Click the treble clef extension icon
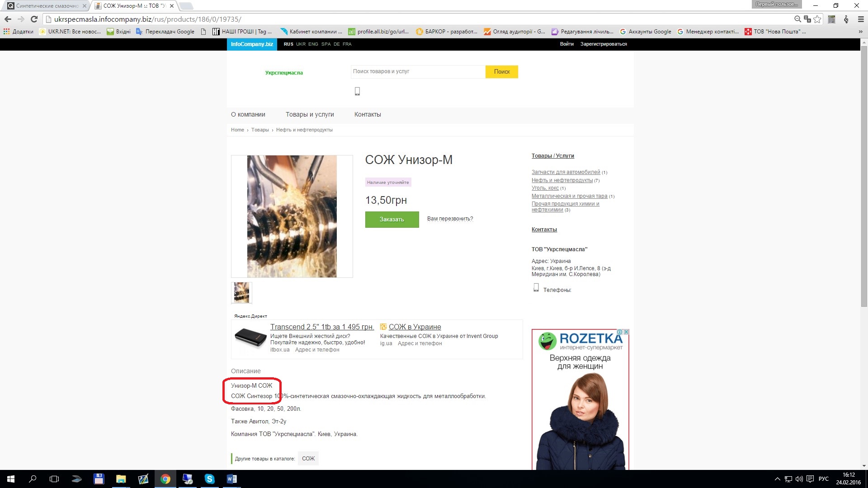 tap(846, 19)
